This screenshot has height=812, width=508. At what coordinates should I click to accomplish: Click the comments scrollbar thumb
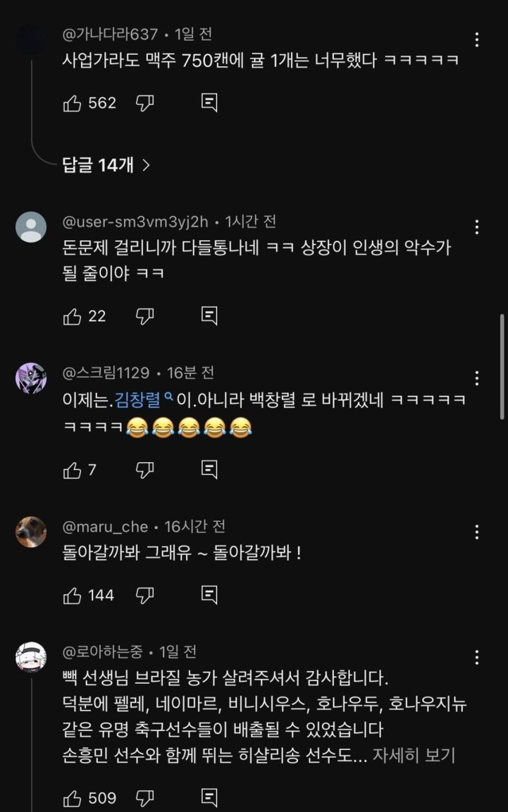tap(502, 366)
